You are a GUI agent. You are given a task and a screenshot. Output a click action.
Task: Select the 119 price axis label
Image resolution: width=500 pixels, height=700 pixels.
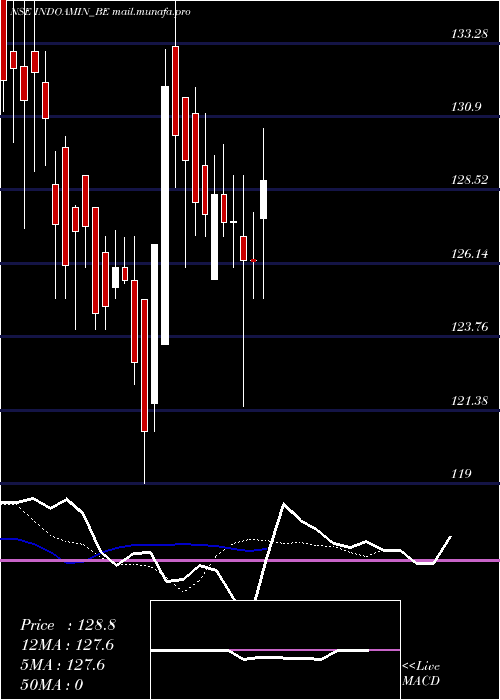(462, 474)
